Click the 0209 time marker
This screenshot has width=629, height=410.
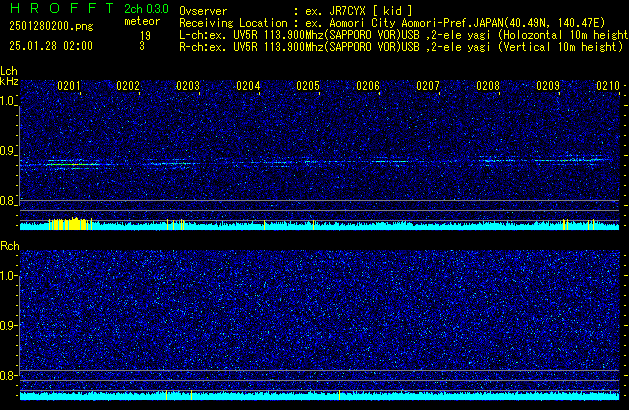[x=548, y=86]
